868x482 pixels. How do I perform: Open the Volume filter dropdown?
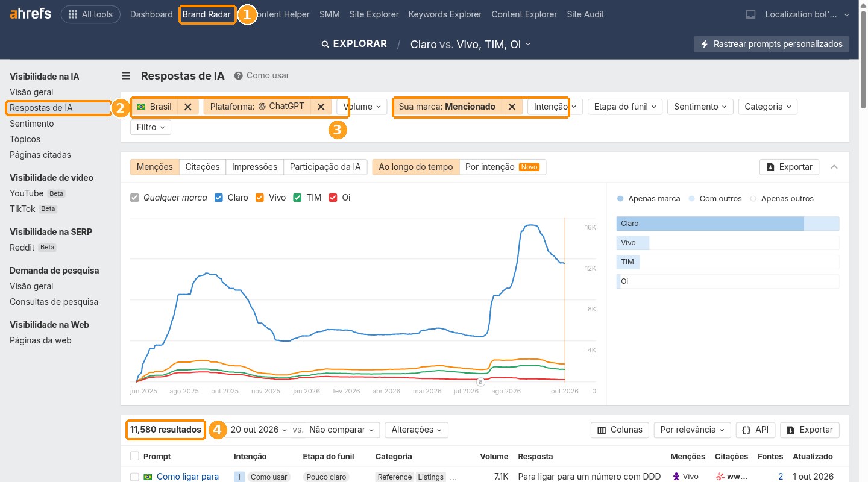362,107
